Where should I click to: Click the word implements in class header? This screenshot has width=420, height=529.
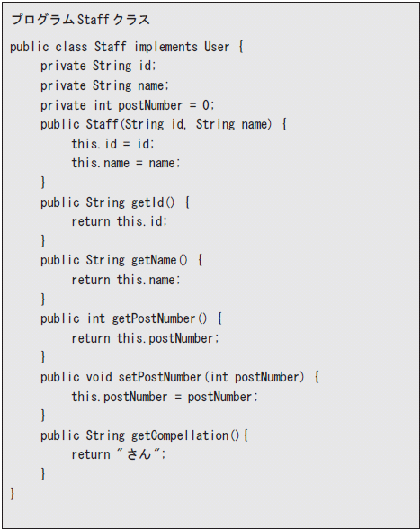[x=166, y=47]
